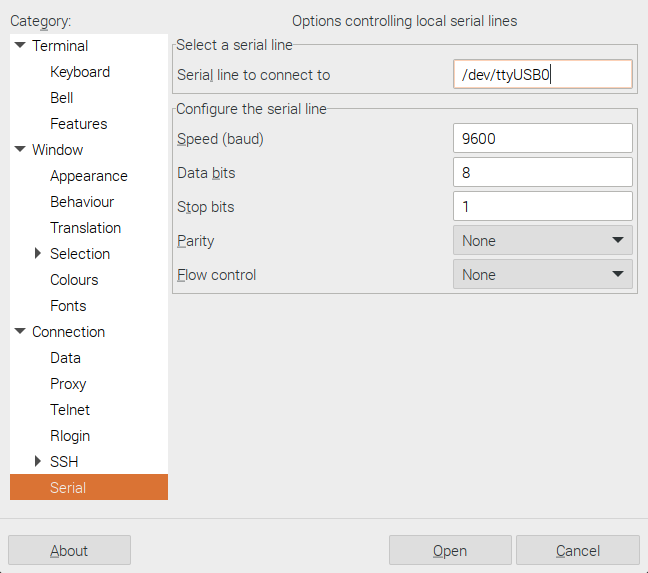Expand the SSH tree node
Image resolution: width=648 pixels, height=573 pixels.
point(39,462)
